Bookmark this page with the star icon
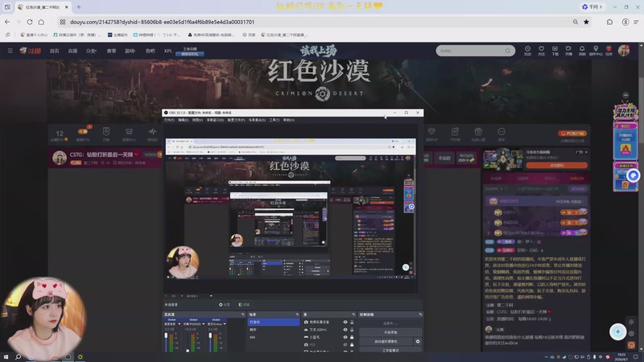Viewport: 644px width, 362px height. (586, 22)
